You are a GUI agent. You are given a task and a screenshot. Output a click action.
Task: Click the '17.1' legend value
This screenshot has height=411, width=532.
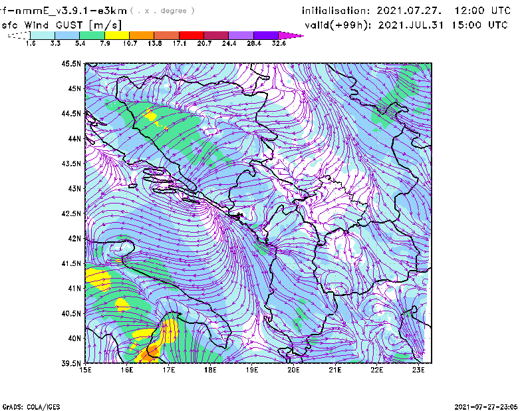point(180,43)
